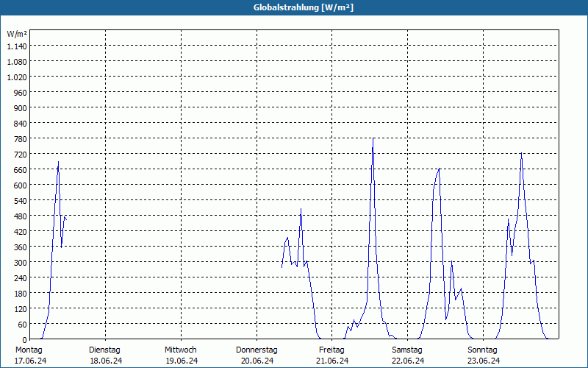Select the 21.06.24 date label
Viewport: 588px width, 368px height.
click(x=332, y=361)
